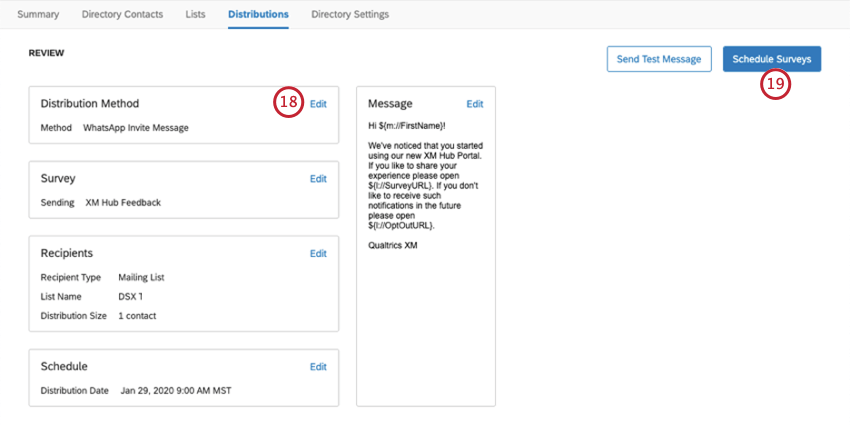Go to Directory Settings tab
This screenshot has height=425, width=850.
350,15
